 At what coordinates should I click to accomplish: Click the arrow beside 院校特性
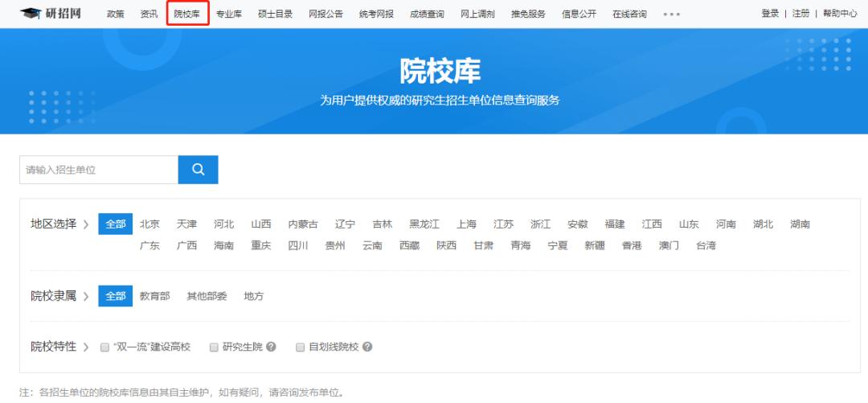[x=86, y=347]
